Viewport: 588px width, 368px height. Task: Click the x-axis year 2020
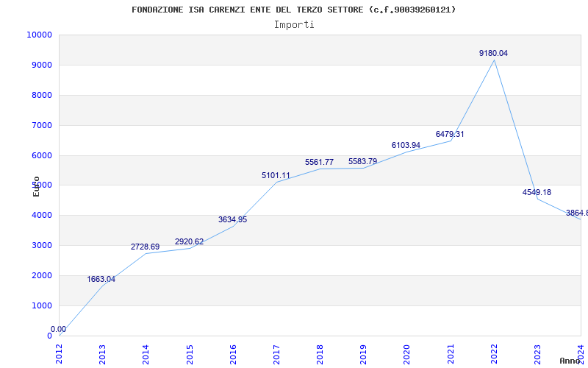[407, 355]
